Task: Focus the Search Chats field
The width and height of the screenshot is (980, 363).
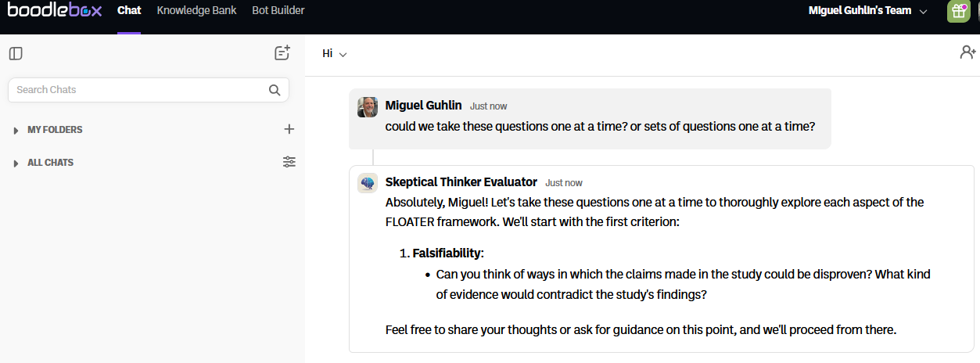Action: (137, 90)
